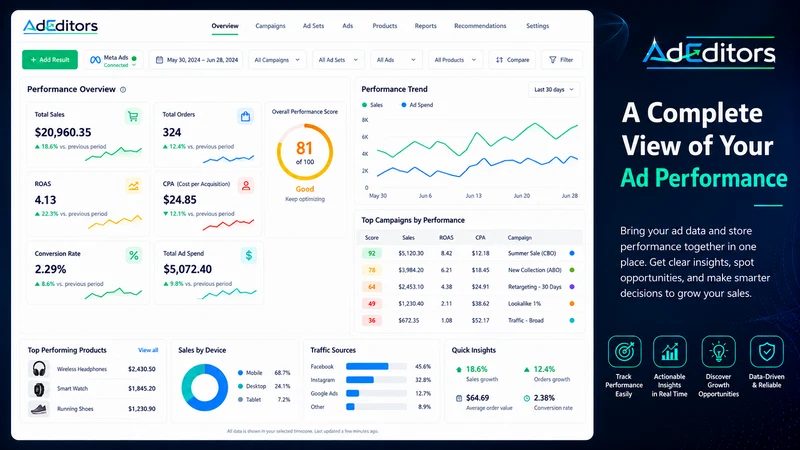Open the Ad Sets tab
This screenshot has width=800, height=450.
pos(313,26)
